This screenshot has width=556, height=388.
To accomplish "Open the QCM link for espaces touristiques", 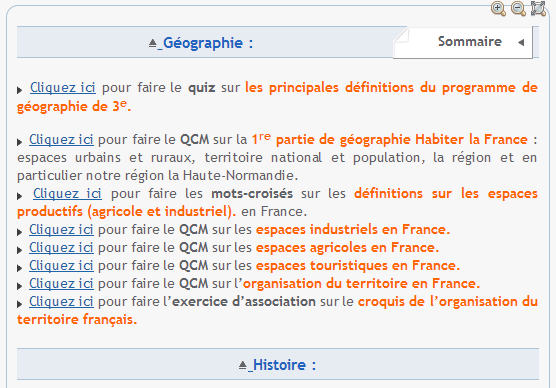I will click(61, 266).
